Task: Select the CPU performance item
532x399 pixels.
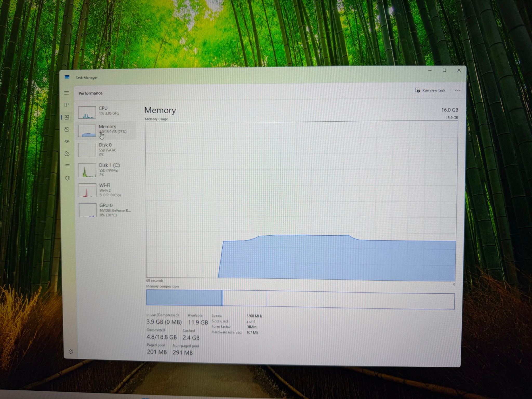Action: (x=106, y=112)
